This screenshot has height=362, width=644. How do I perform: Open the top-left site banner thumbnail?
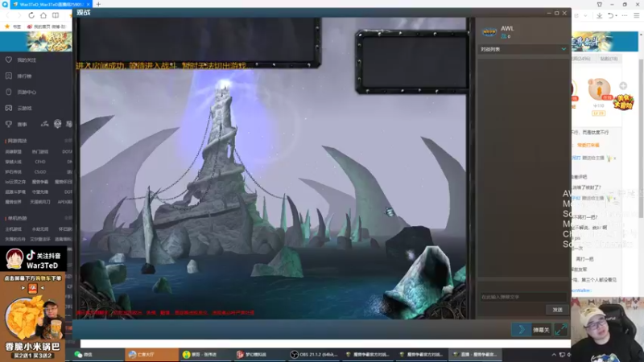click(49, 42)
